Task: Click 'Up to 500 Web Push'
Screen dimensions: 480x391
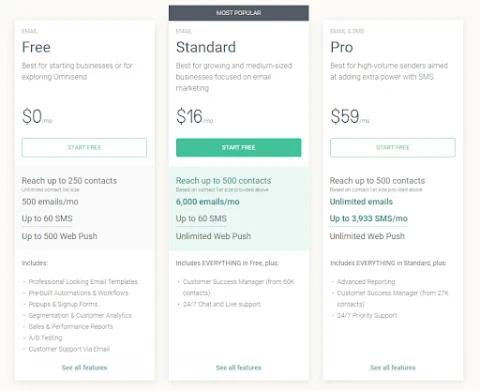Action: tap(60, 236)
